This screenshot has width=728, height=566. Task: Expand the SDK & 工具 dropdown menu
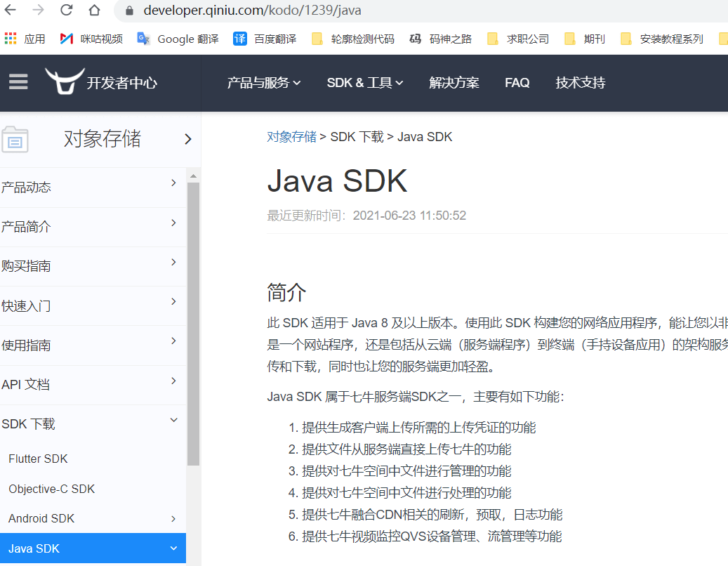[365, 83]
